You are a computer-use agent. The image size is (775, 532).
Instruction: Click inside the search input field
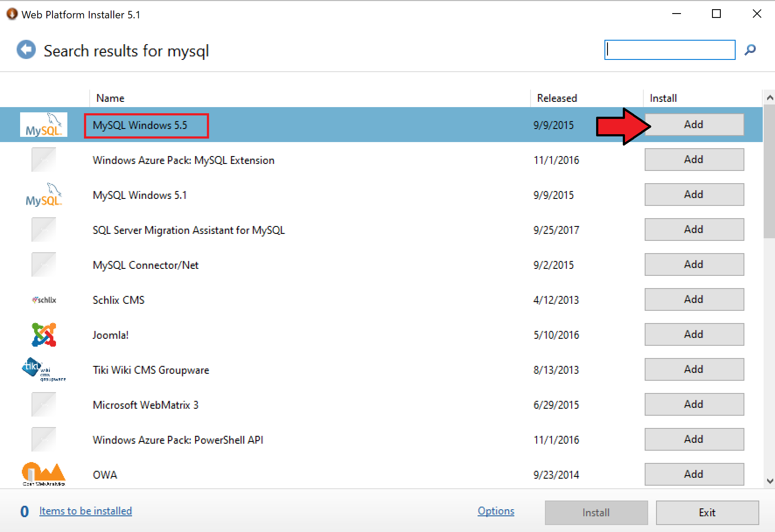[x=670, y=49]
